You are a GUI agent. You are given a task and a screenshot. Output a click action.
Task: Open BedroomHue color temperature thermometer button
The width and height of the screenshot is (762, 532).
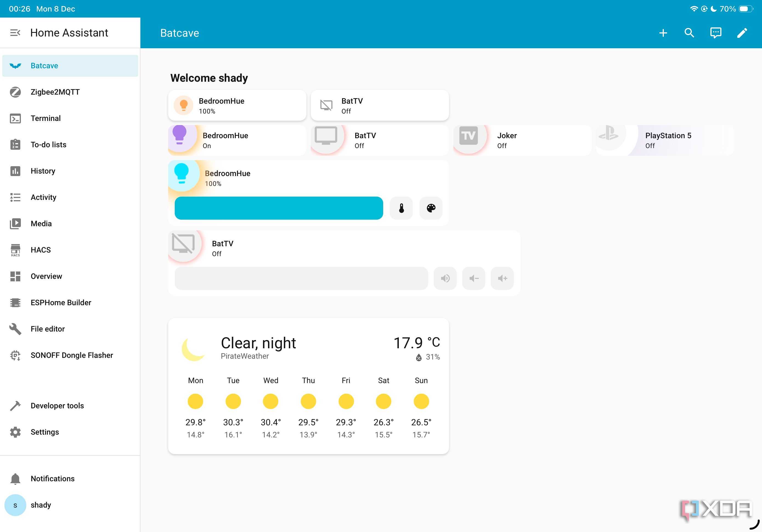(x=401, y=208)
